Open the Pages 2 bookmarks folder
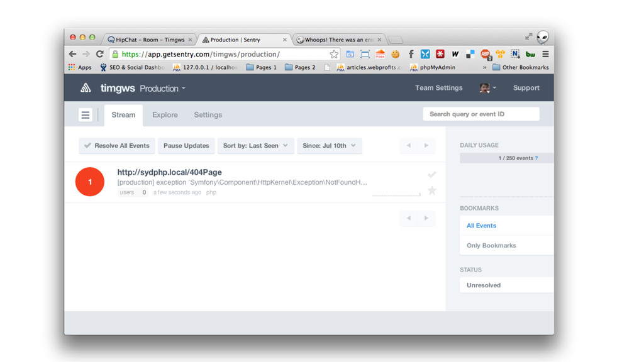The height and width of the screenshot is (362, 644). [300, 67]
